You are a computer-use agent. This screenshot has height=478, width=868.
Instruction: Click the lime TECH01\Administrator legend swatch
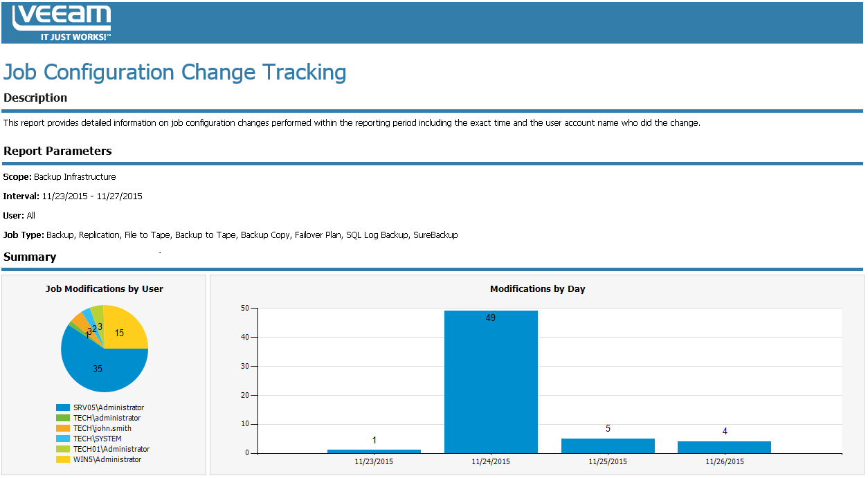tap(63, 449)
